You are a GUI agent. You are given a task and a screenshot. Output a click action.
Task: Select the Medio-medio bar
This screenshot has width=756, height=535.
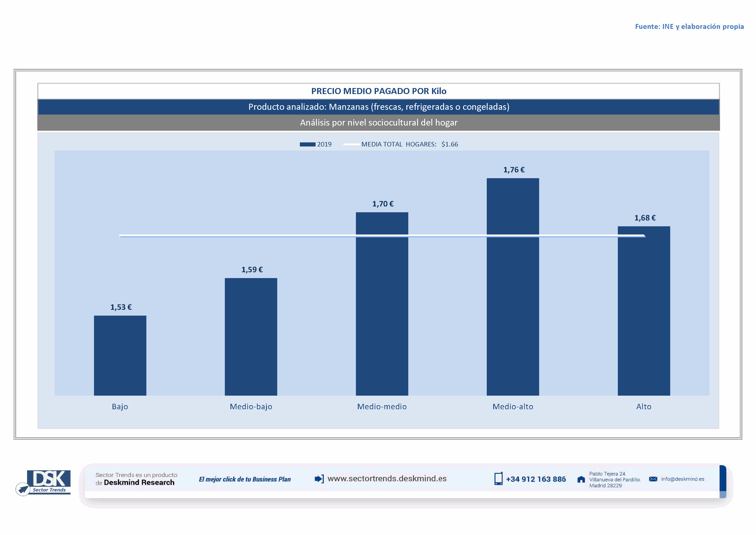(382, 304)
